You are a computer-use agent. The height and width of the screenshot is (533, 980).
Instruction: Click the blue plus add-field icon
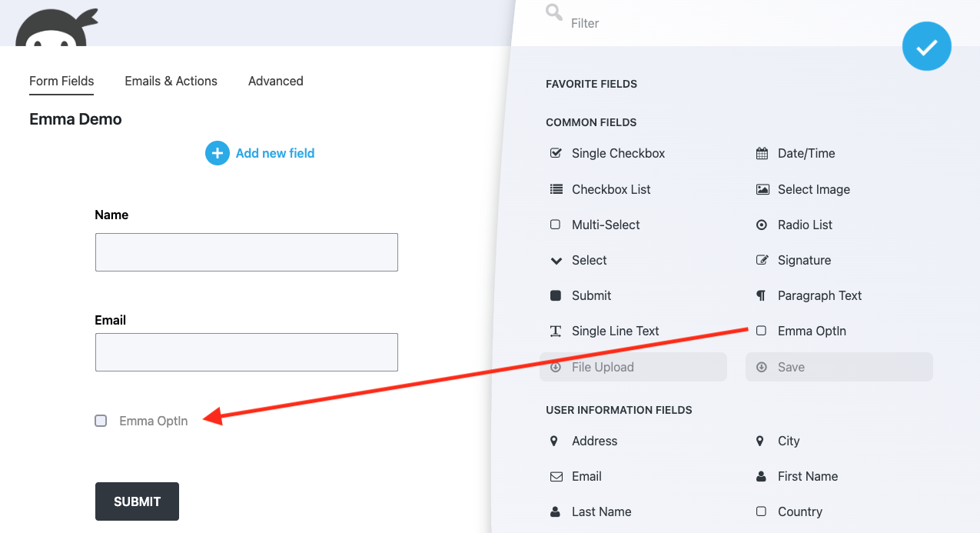click(218, 153)
